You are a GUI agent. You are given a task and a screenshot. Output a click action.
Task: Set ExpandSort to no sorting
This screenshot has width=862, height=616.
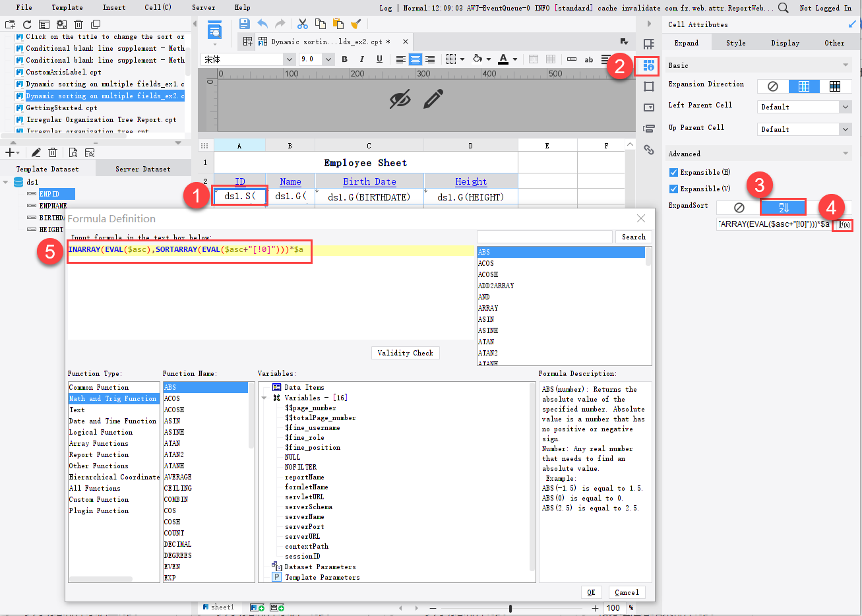(739, 207)
